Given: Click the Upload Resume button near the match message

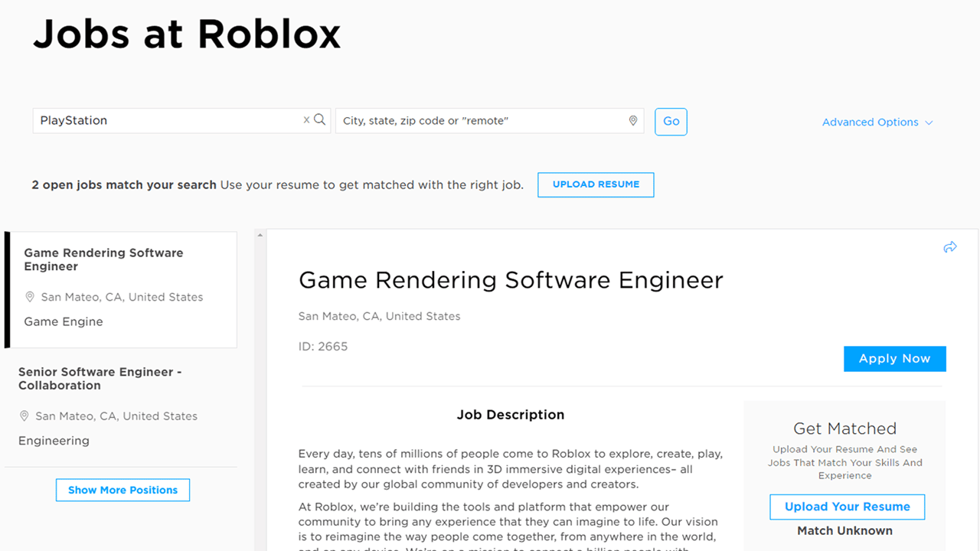Looking at the screenshot, I should (x=596, y=184).
